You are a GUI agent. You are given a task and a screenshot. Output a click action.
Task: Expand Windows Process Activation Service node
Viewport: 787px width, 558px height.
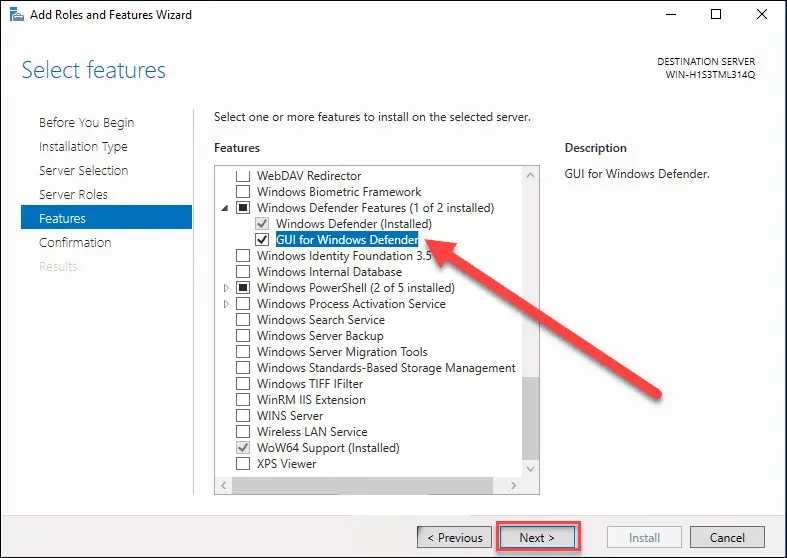click(226, 304)
